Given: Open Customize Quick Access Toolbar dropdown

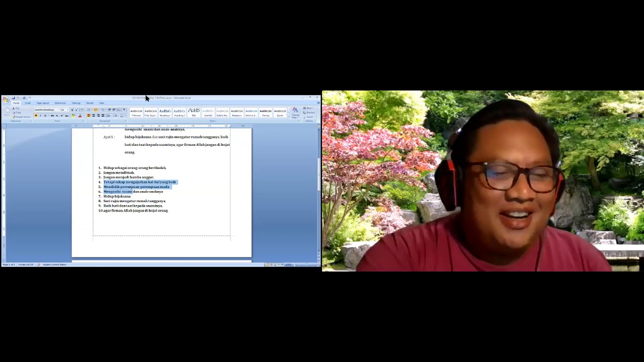Looking at the screenshot, I should [x=30, y=98].
